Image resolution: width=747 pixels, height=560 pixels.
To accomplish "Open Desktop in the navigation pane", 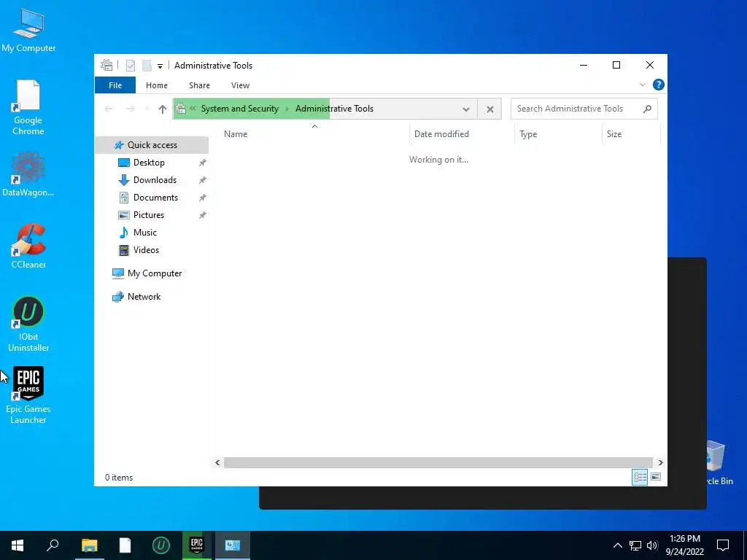I will pos(149,163).
